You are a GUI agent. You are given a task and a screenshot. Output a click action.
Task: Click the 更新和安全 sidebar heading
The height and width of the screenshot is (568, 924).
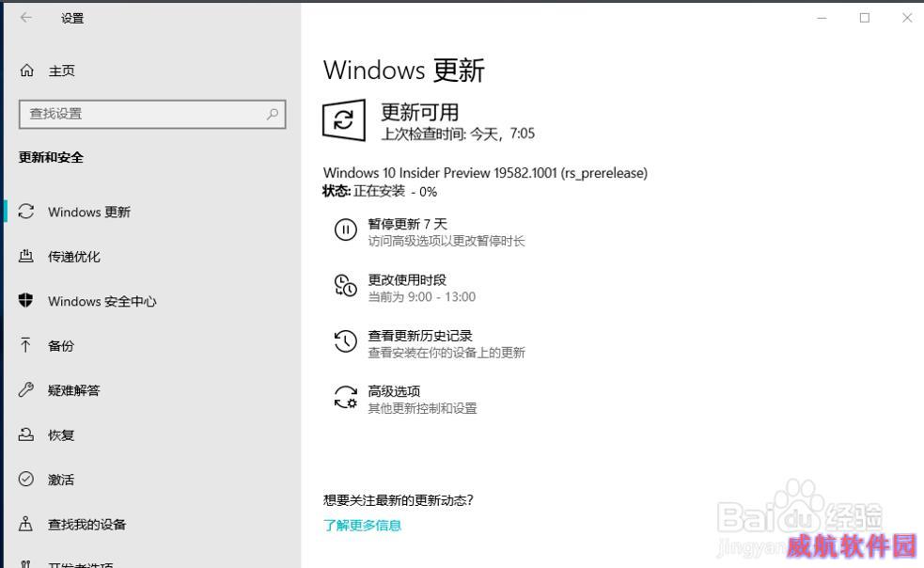click(52, 157)
